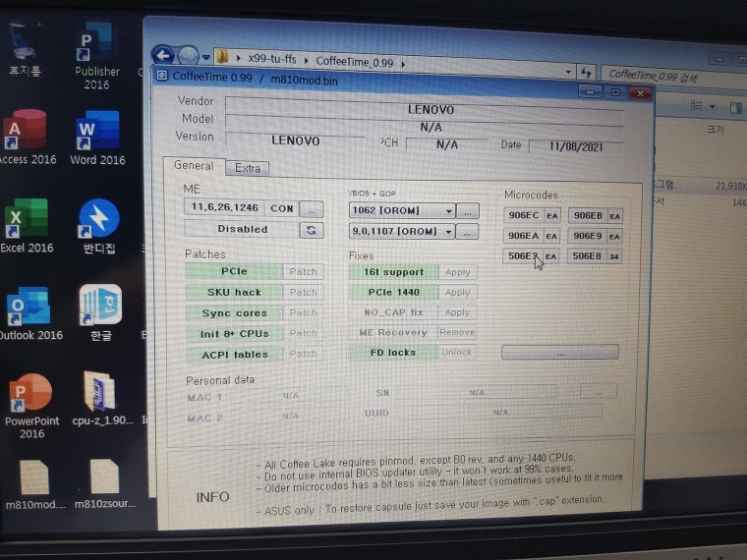Click the UUID field
Viewport: 747px width, 560px height.
coord(500,412)
